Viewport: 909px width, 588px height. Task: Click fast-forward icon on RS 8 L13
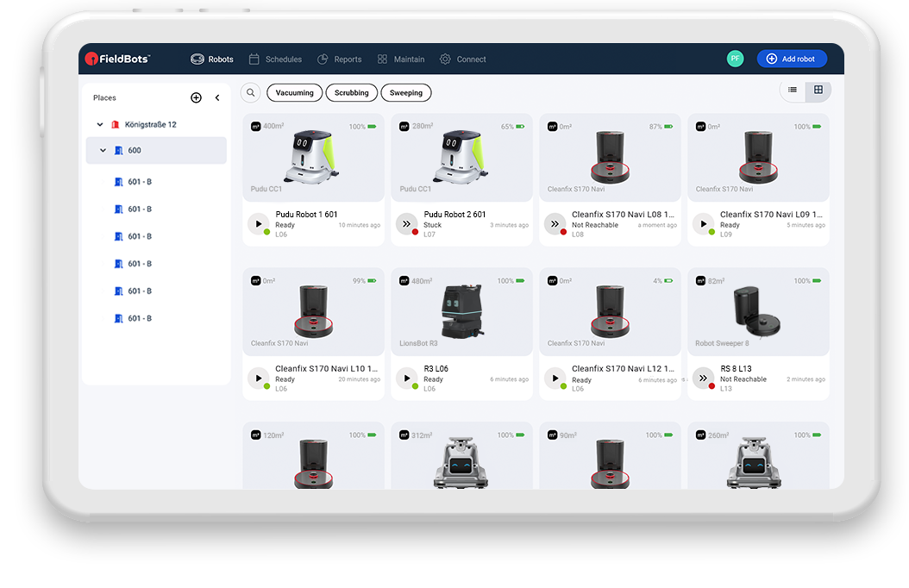[703, 378]
